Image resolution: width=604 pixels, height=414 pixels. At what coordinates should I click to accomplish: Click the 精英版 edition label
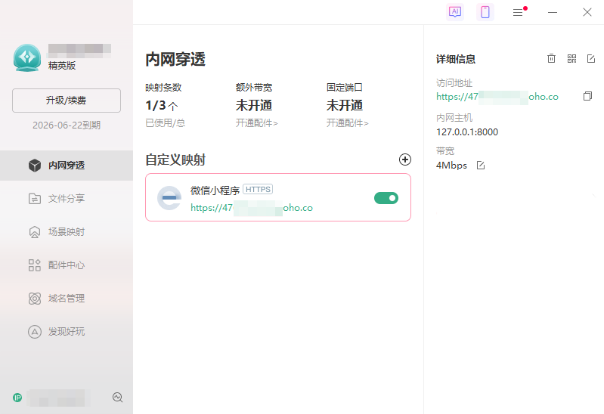62,66
